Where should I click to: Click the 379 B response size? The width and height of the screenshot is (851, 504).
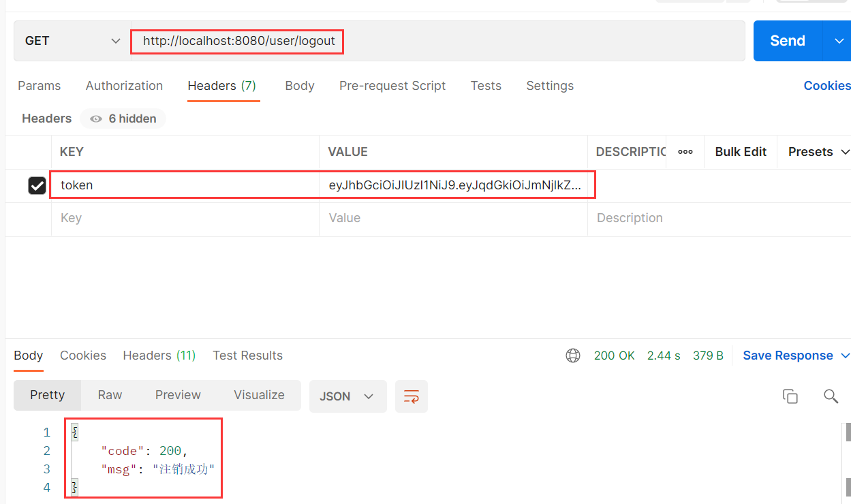coord(709,356)
